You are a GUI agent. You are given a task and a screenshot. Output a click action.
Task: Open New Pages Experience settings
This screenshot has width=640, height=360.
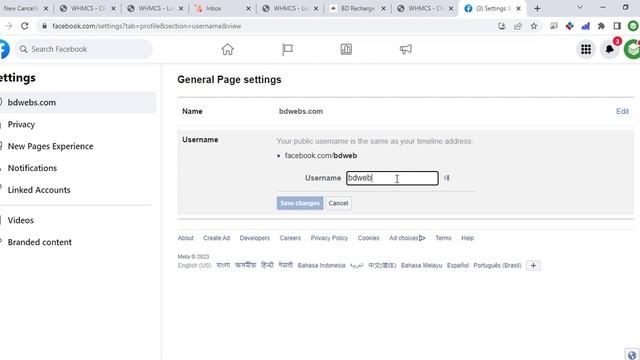coord(51,146)
